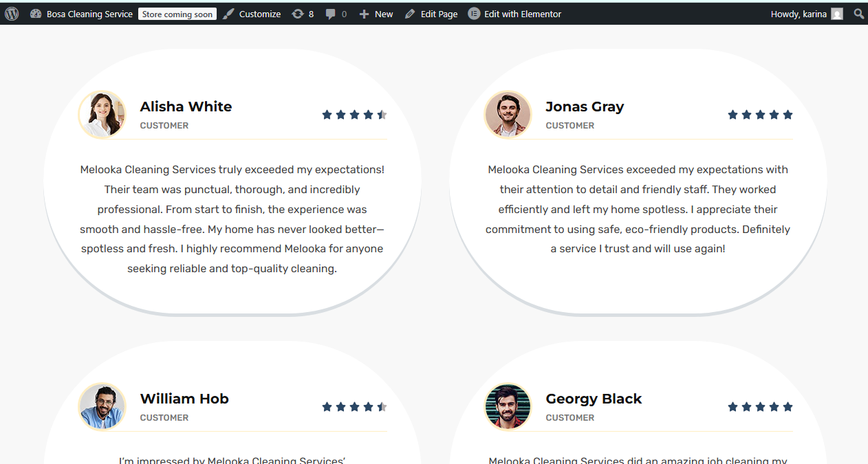This screenshot has height=464, width=868.
Task: Click Alisha White's star rating
Action: pyautogui.click(x=355, y=115)
